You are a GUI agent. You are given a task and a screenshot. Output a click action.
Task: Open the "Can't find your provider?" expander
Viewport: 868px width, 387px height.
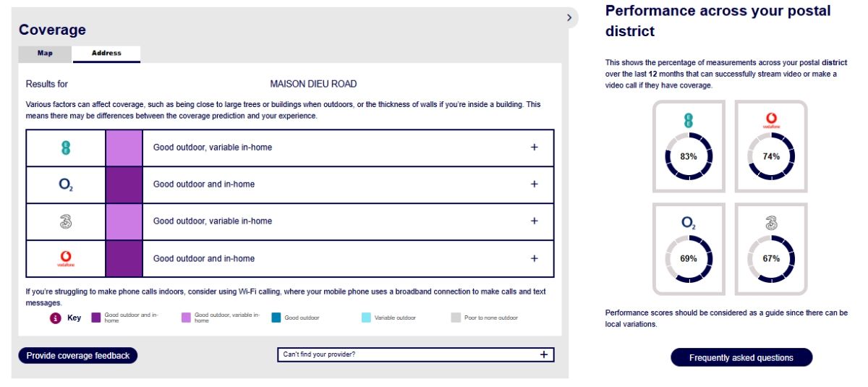544,354
